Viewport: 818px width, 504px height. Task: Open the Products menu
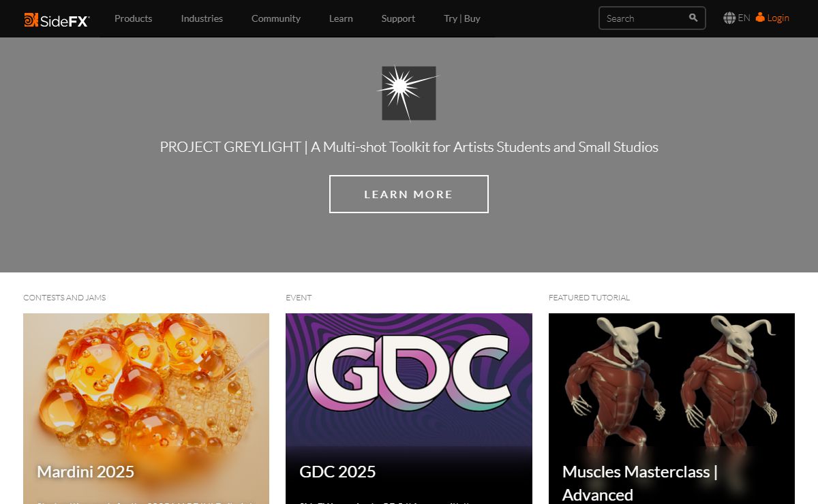click(x=133, y=18)
